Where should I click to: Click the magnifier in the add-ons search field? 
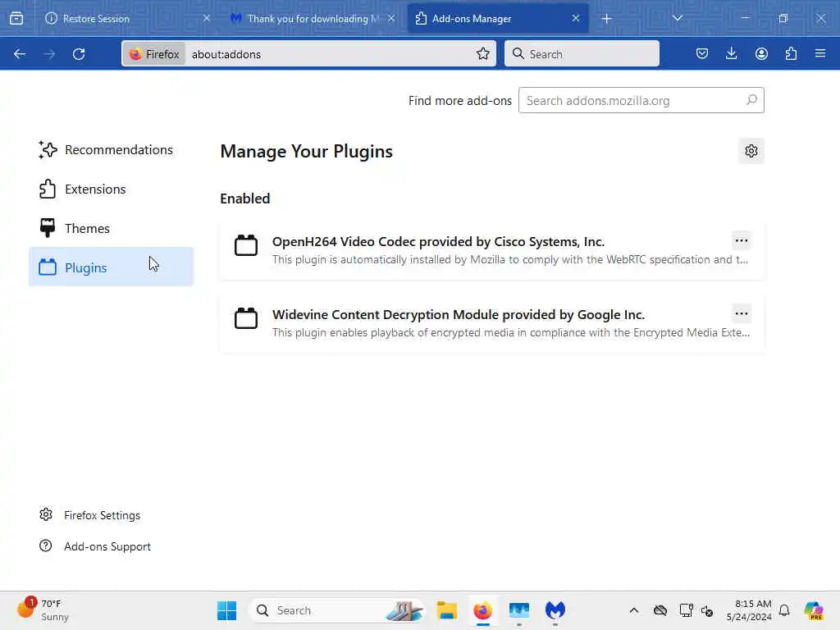point(751,99)
